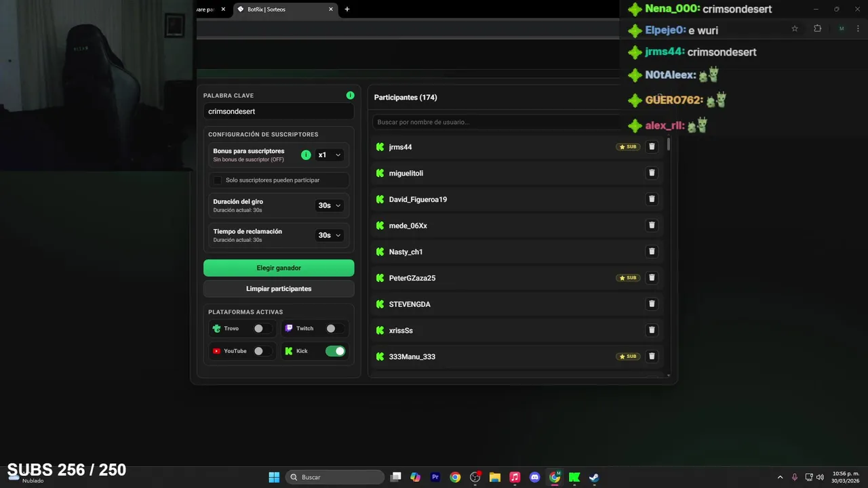
Task: Click Nena_000 username in the chat overlay
Action: [x=672, y=9]
